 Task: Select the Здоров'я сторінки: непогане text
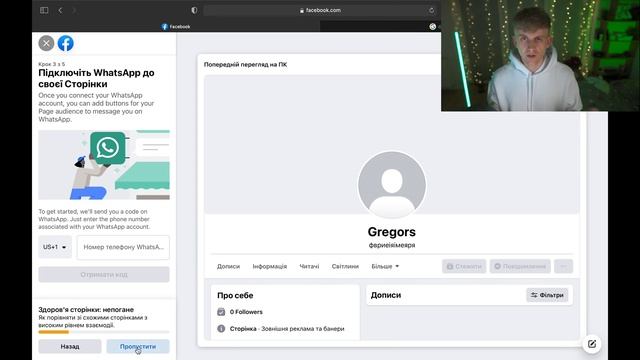(x=86, y=309)
